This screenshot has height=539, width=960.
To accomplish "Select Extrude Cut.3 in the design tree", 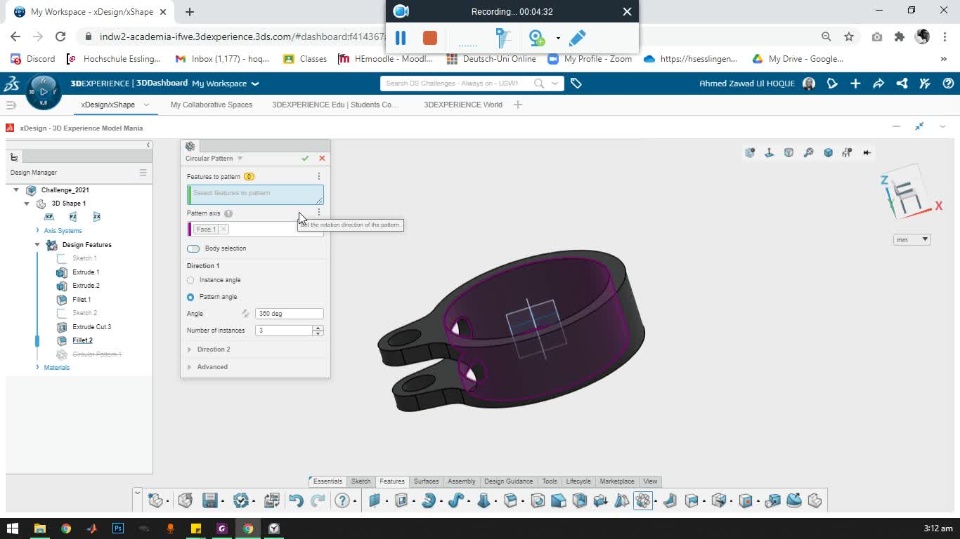I will [x=92, y=326].
